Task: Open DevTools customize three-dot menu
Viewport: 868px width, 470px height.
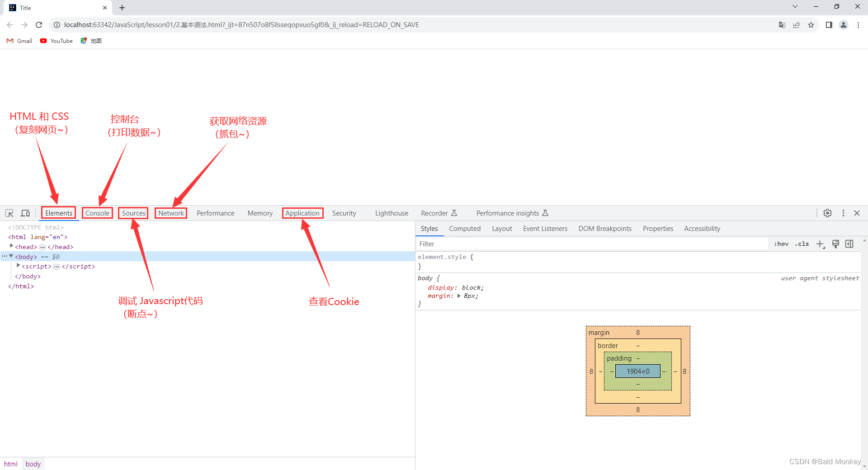Action: coord(843,213)
